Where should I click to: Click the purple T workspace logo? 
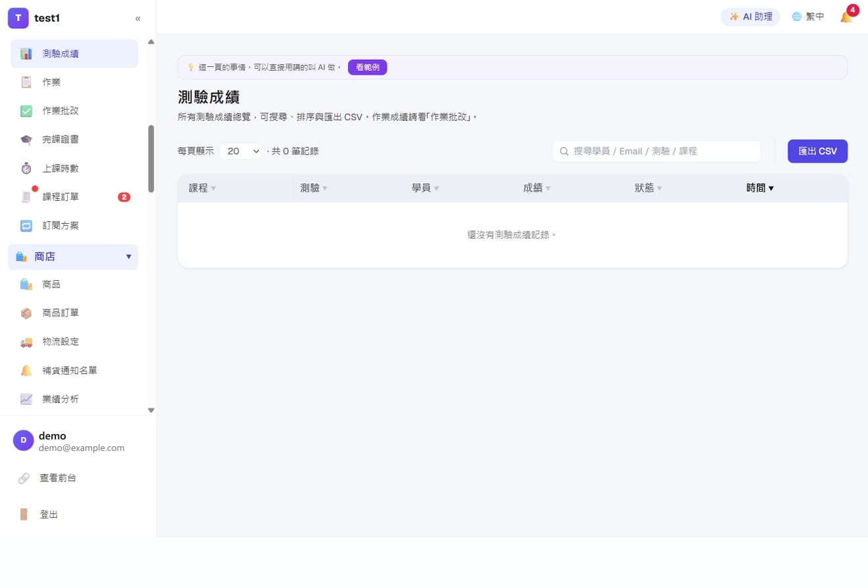[x=18, y=18]
